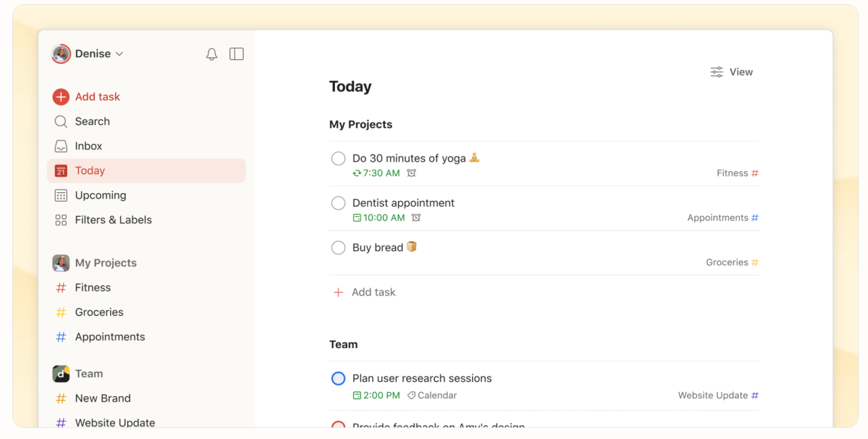
Task: Toggle the sidebar panel icon
Action: point(236,54)
